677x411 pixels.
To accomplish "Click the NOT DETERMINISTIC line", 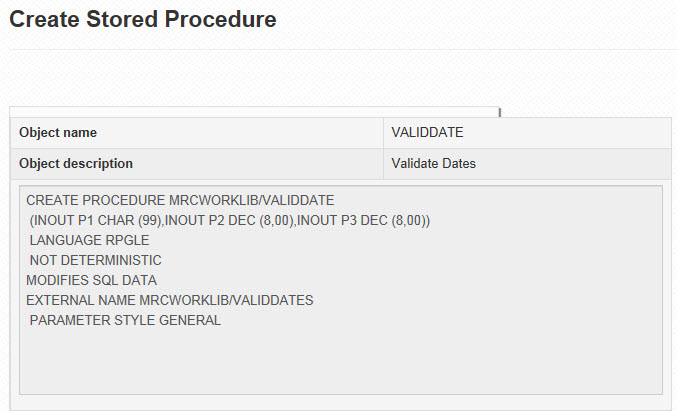I will point(95,260).
